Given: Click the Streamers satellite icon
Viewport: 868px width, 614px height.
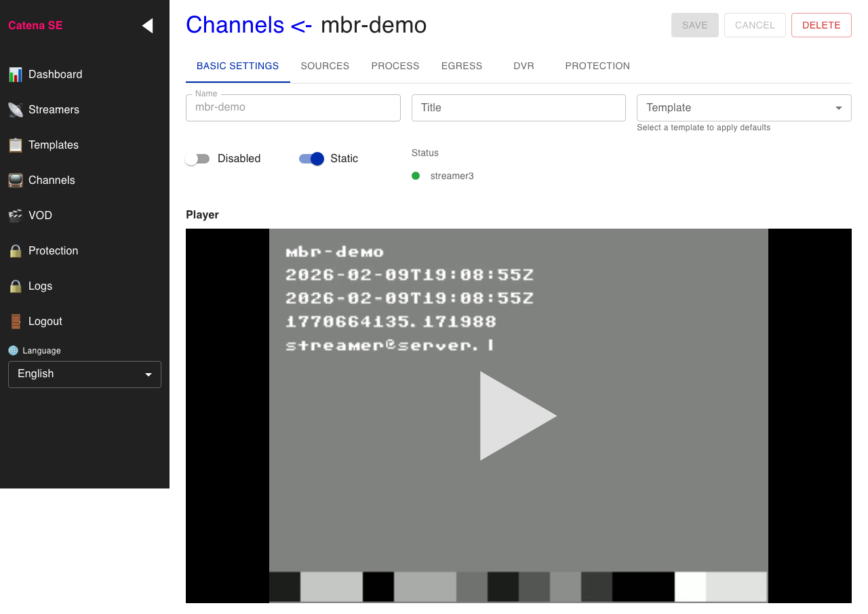Looking at the screenshot, I should (15, 110).
